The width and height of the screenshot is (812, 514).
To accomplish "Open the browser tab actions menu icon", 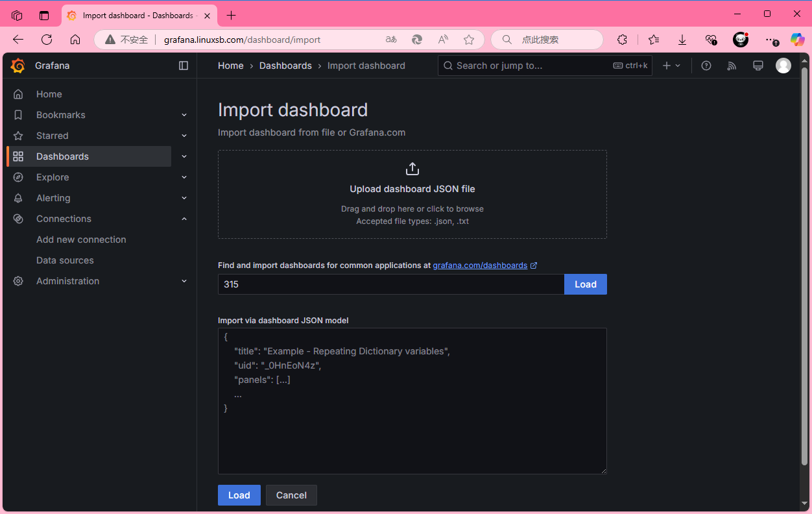I will (x=44, y=15).
